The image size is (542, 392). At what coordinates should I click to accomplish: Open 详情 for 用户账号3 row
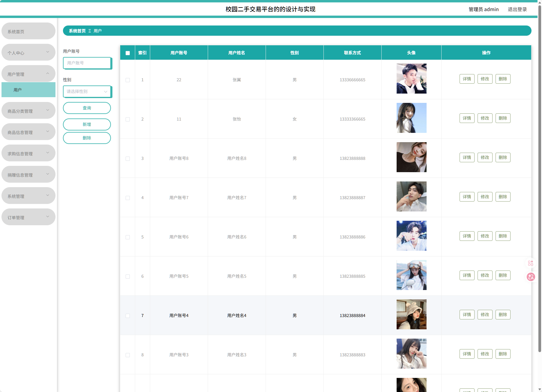pos(467,354)
